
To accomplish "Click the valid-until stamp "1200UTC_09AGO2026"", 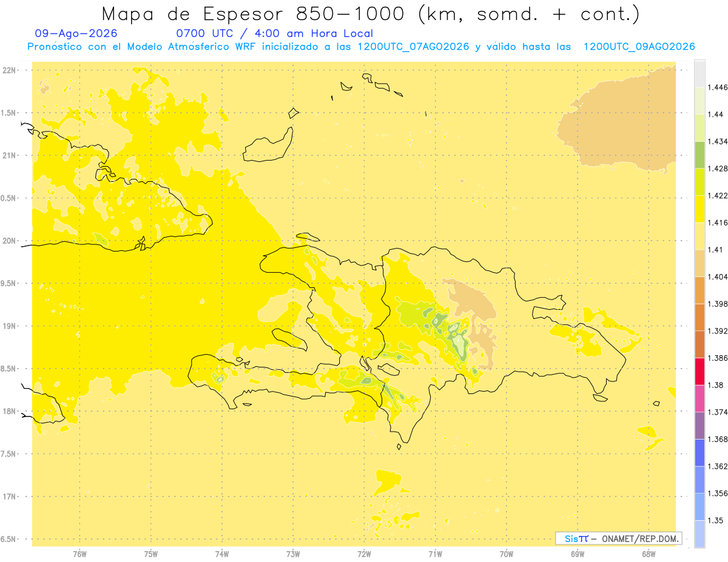I will coord(639,47).
